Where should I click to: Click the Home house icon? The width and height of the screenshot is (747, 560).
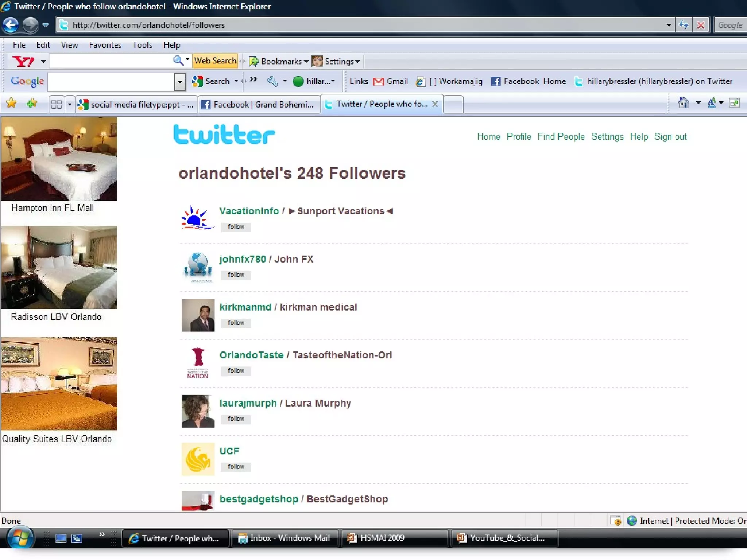(x=683, y=103)
